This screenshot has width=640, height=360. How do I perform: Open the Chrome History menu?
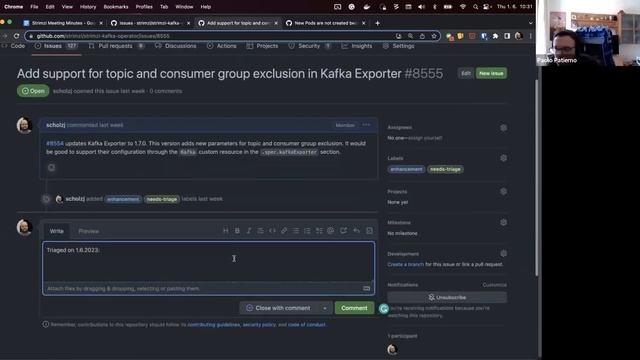[88, 7]
